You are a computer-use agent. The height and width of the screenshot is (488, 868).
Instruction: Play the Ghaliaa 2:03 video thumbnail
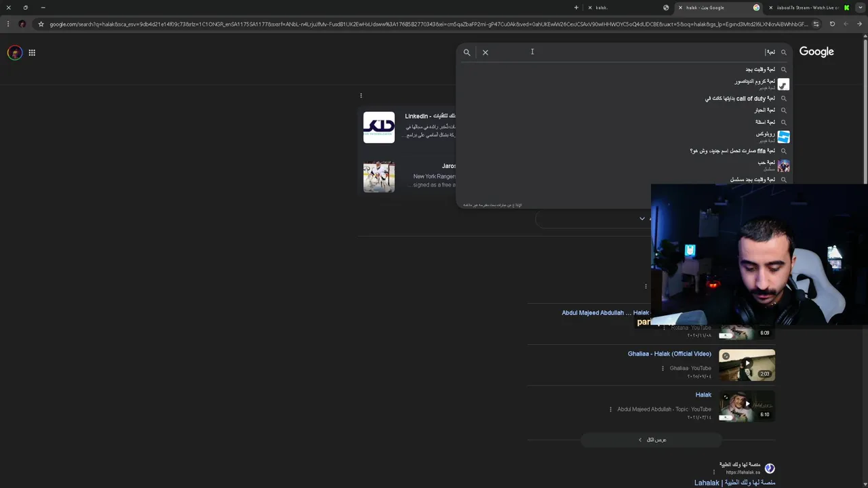(x=747, y=365)
